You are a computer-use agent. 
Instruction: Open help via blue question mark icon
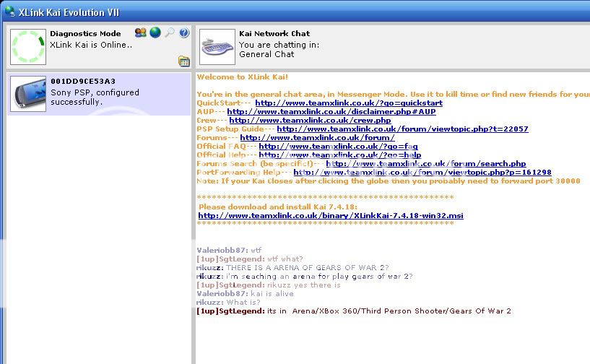[184, 32]
